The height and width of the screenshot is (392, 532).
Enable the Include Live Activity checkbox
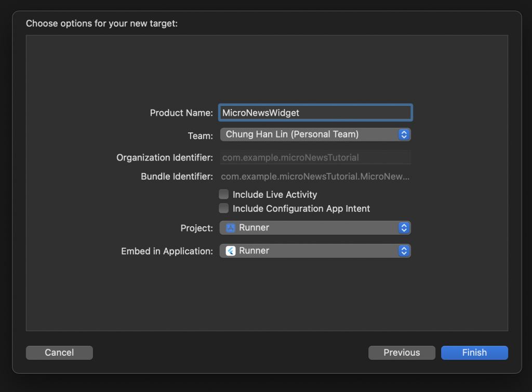pos(224,194)
